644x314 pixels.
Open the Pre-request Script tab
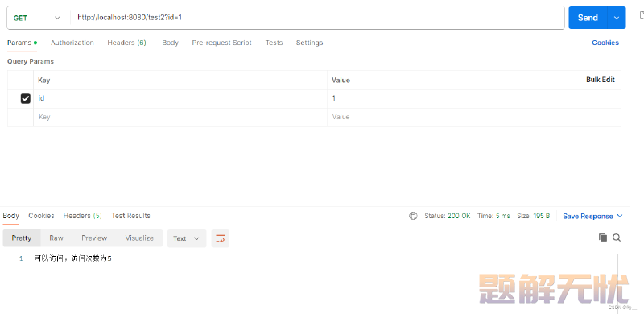click(222, 43)
